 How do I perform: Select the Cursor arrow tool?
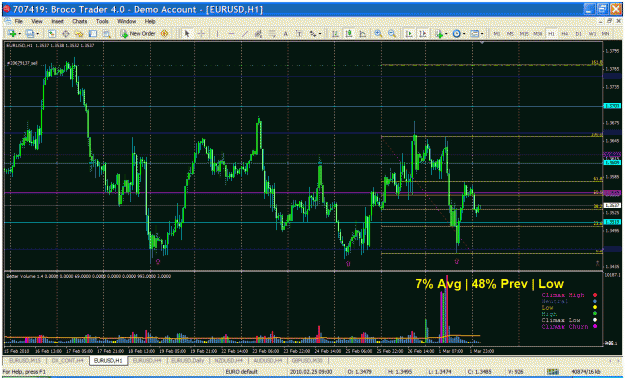(x=187, y=34)
